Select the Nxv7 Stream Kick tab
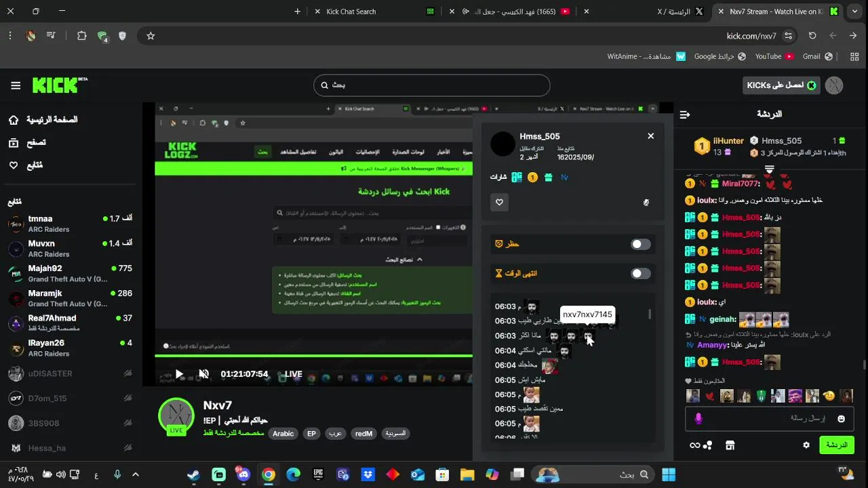 tap(778, 12)
